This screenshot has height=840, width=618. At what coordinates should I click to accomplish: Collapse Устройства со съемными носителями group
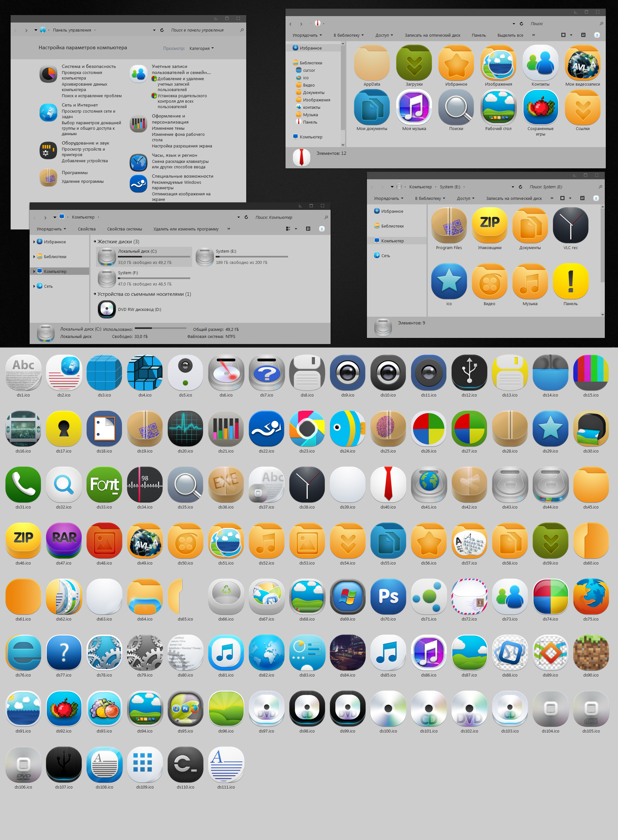[x=95, y=294]
